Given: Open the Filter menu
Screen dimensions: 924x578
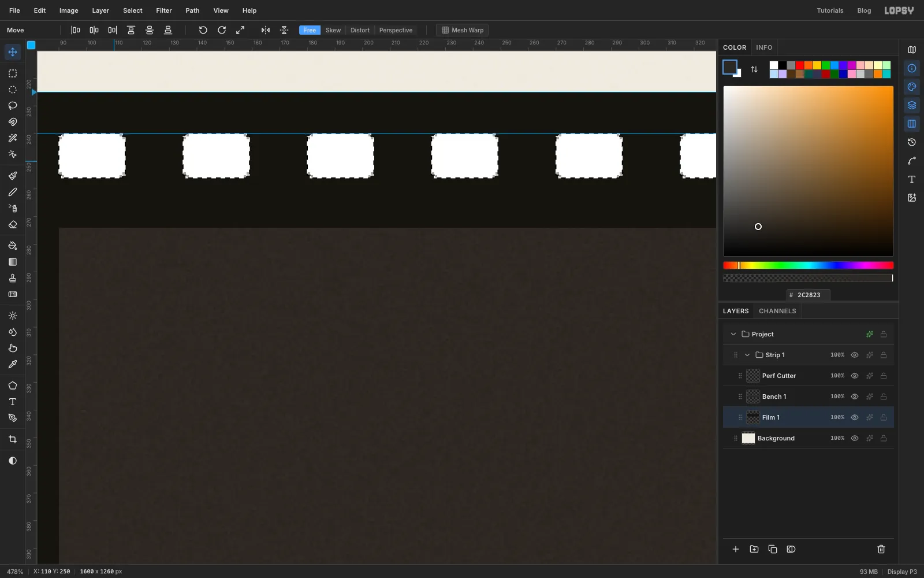Looking at the screenshot, I should click(x=164, y=10).
